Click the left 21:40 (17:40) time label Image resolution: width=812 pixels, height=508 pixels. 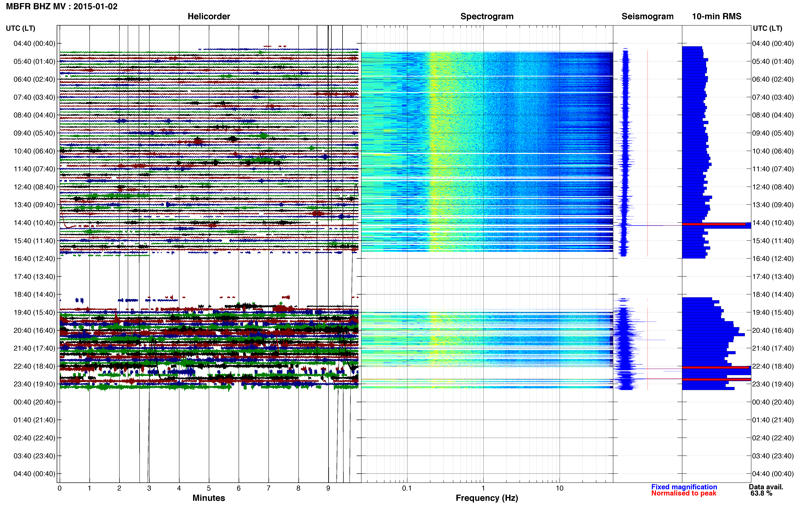click(34, 348)
